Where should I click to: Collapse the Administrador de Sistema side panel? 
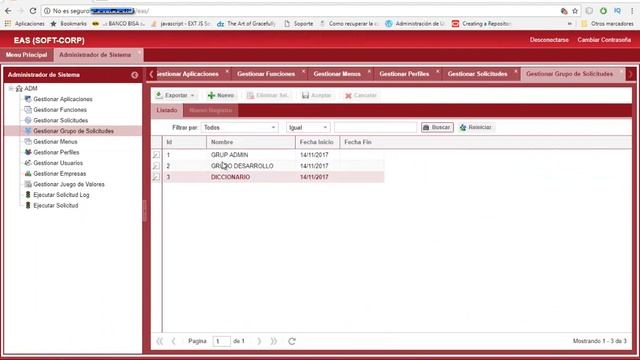click(135, 75)
